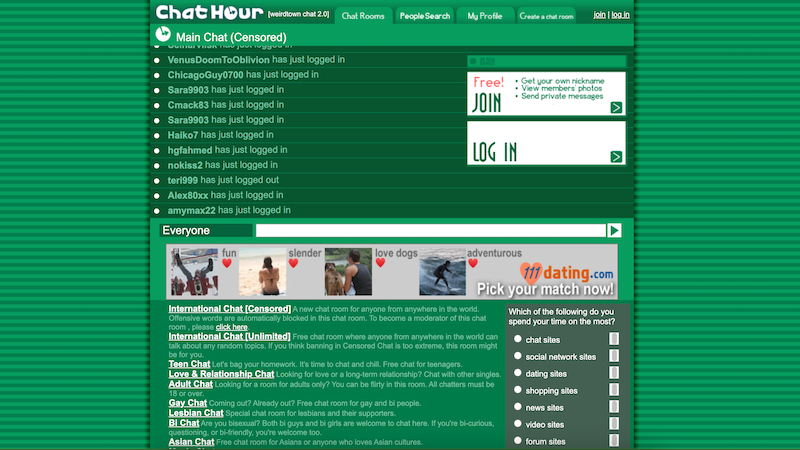Click the log in link in header
800x450 pixels.
[620, 15]
